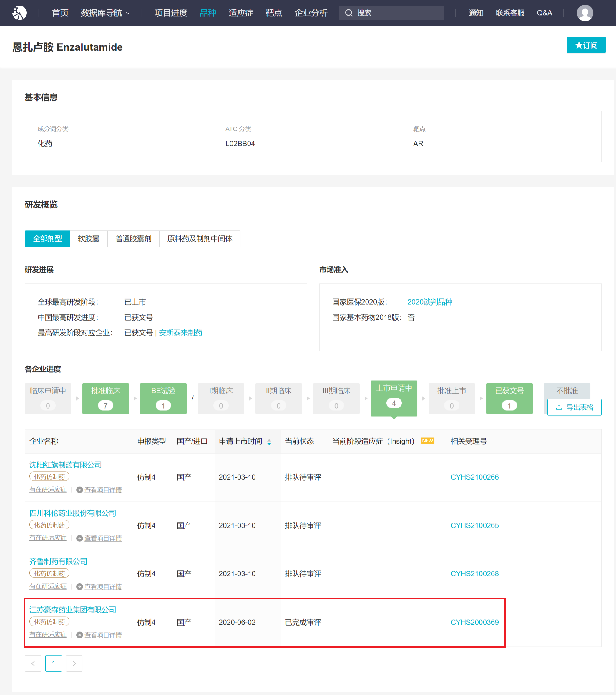Select the 批准临床 stage with 7
The image size is (616, 695).
click(x=105, y=399)
